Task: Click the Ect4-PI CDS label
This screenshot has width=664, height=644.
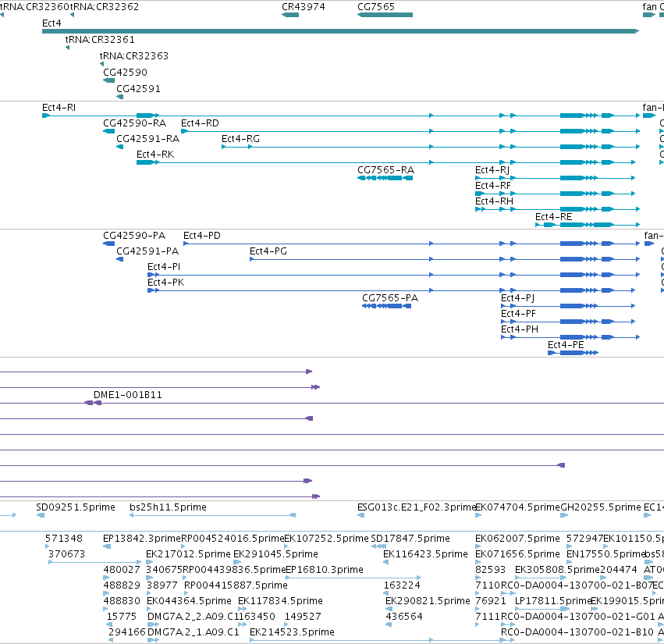Action: click(x=164, y=267)
